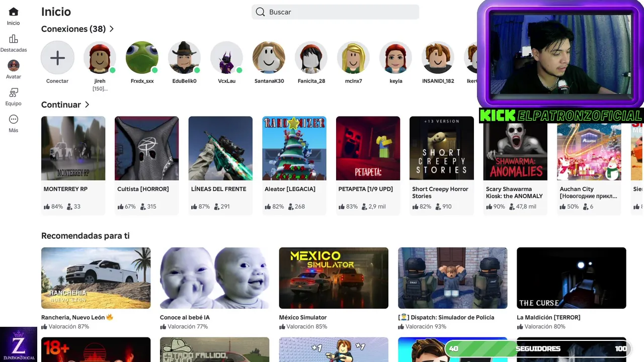Open Rancheria, Nuevo León thumbnail

pyautogui.click(x=96, y=278)
